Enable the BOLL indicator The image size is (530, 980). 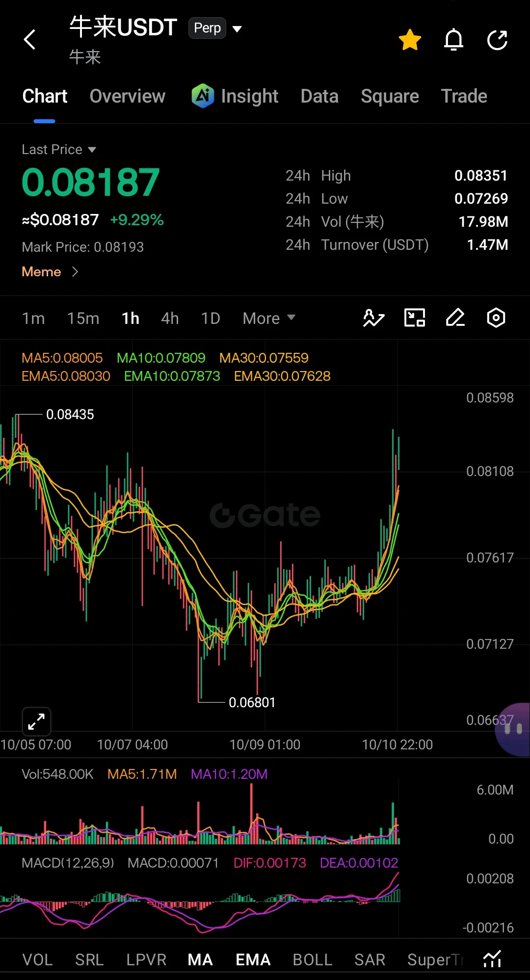(x=313, y=959)
